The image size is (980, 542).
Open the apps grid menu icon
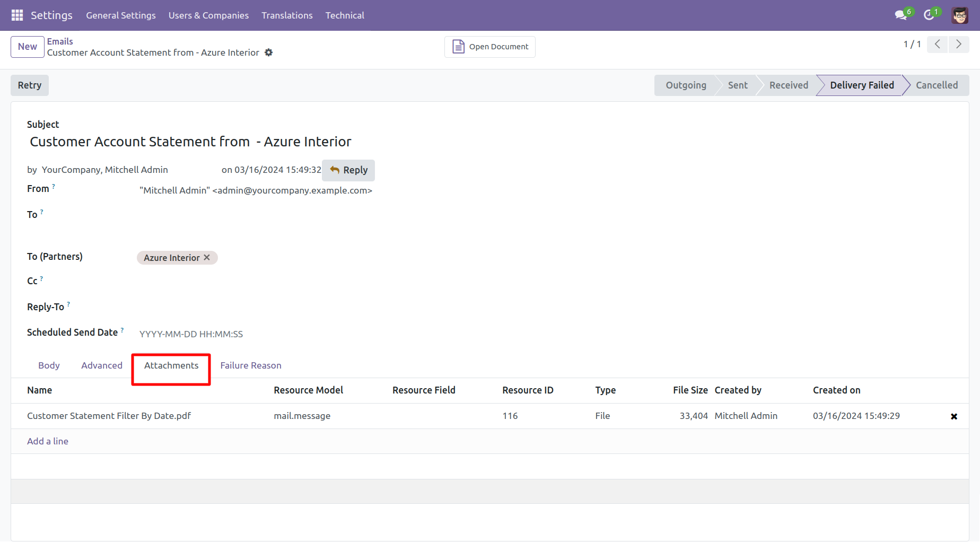tap(17, 15)
